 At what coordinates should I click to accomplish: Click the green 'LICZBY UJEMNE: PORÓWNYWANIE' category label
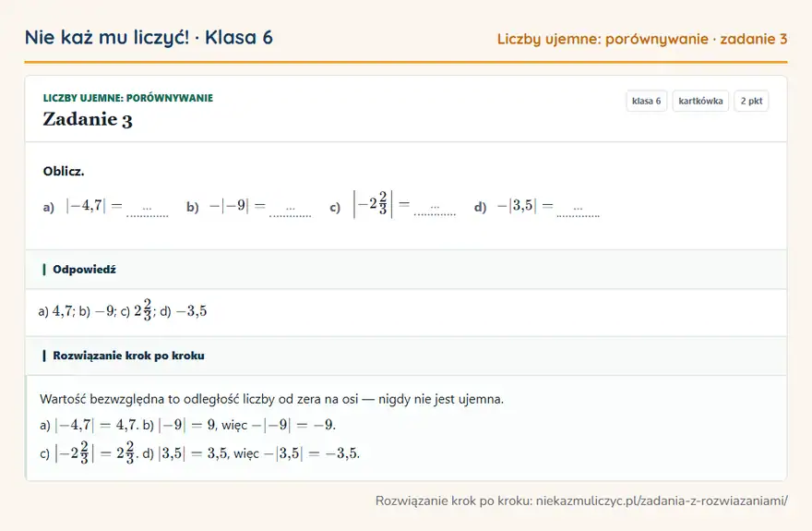[x=128, y=98]
